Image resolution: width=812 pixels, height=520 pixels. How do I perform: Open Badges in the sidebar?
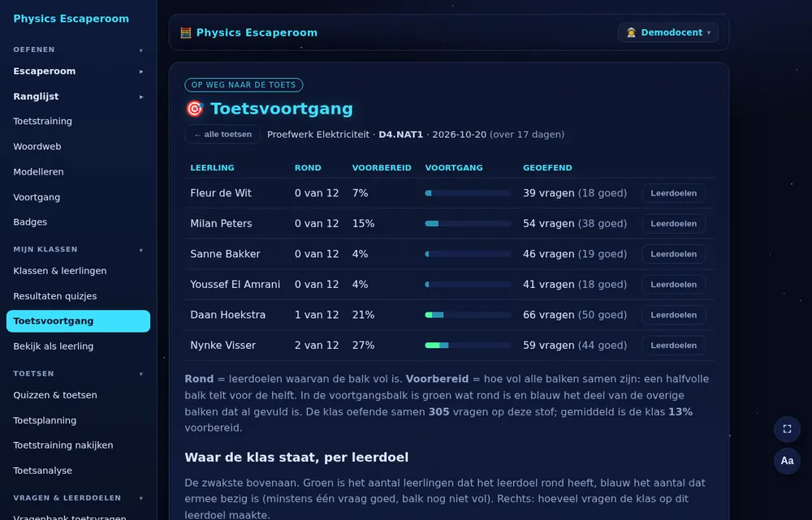coord(30,222)
